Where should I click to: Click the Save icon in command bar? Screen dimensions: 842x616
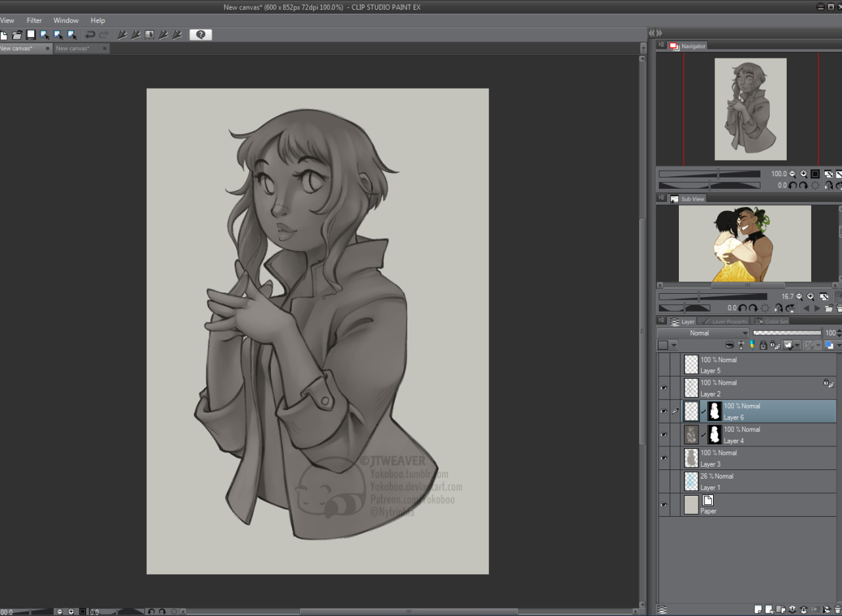pyautogui.click(x=30, y=35)
